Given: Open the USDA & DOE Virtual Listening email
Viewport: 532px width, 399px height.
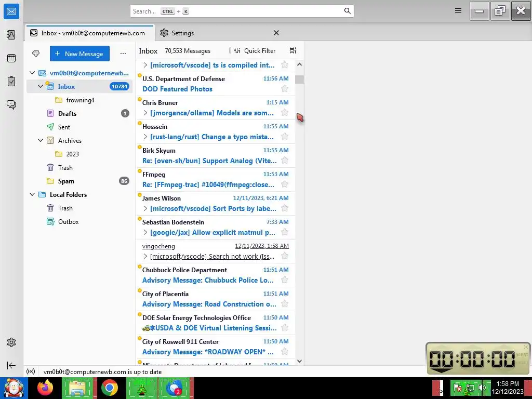Looking at the screenshot, I should 216,323.
